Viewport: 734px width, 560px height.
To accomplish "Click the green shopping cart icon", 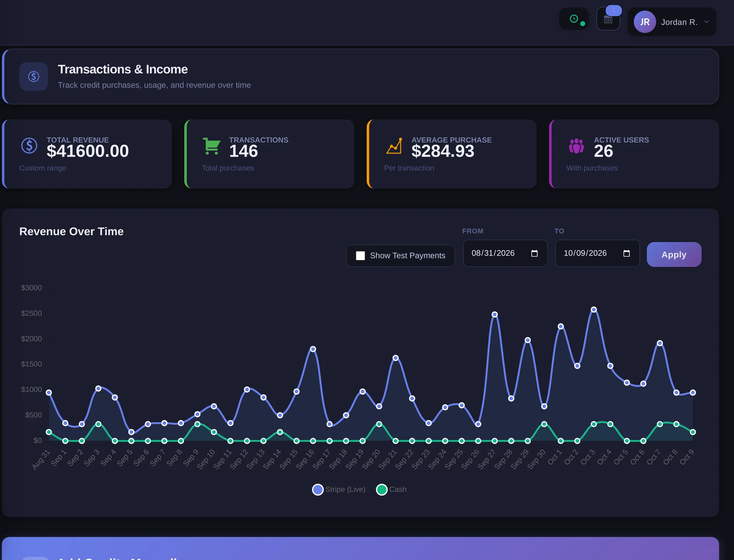I will coord(211,146).
